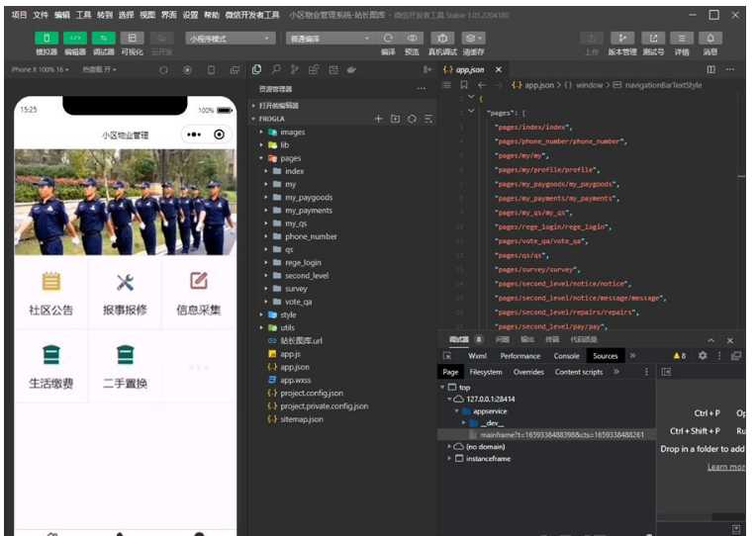Click the Learn more link
756x536 pixels.
pyautogui.click(x=726, y=467)
